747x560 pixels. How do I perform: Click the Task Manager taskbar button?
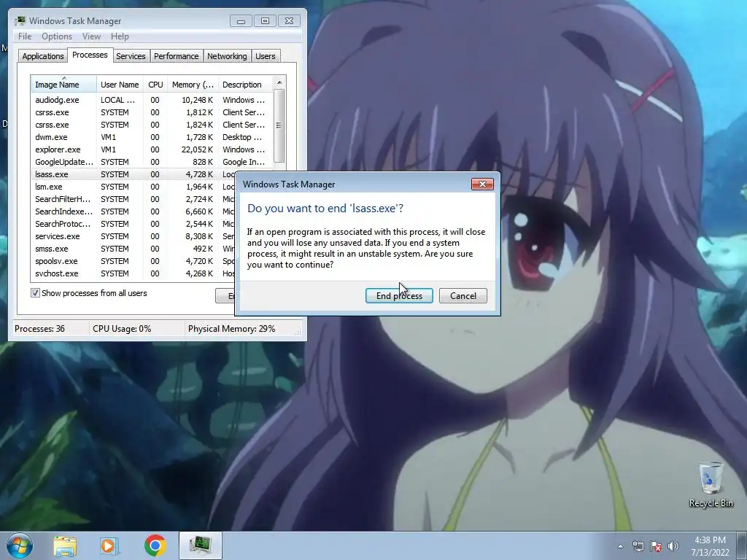(x=201, y=545)
